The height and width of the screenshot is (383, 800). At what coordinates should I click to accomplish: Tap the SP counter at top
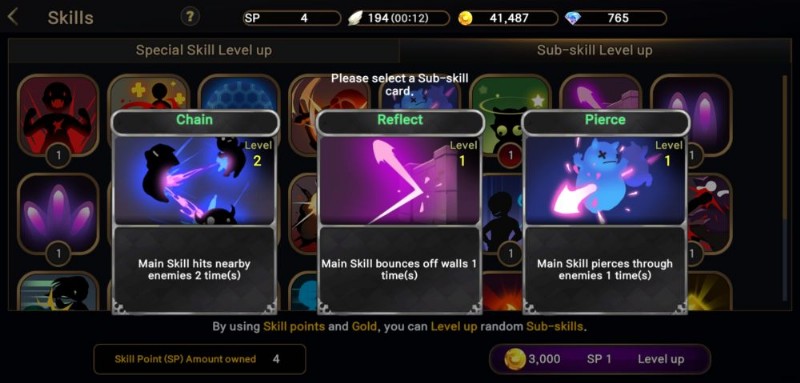click(x=292, y=18)
